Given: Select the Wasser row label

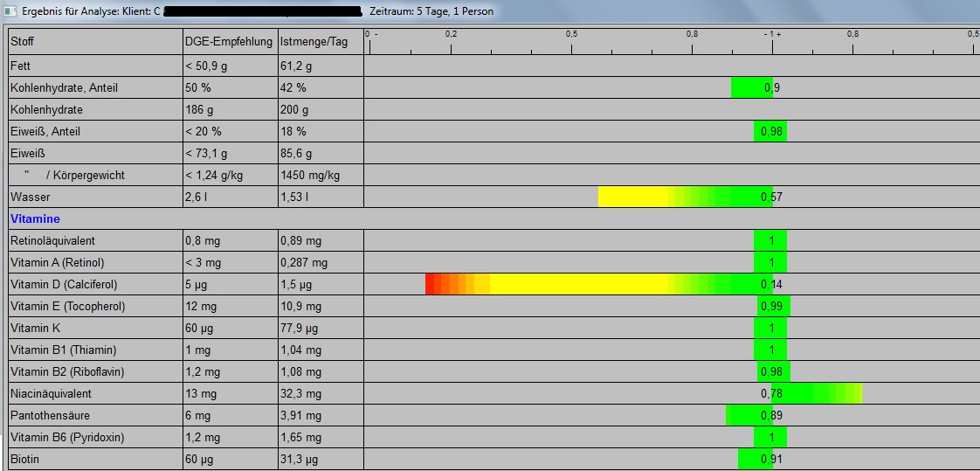Looking at the screenshot, I should pos(29,197).
